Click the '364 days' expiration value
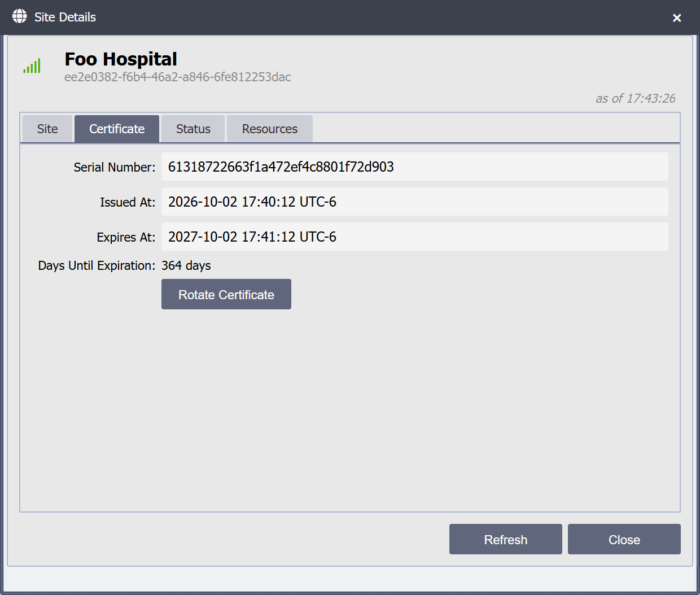The width and height of the screenshot is (700, 595). pos(186,265)
